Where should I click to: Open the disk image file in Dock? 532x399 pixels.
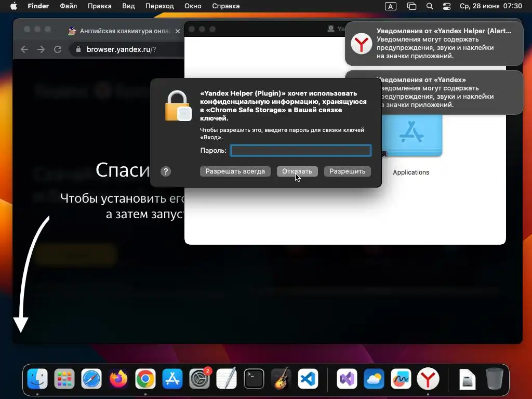click(467, 379)
